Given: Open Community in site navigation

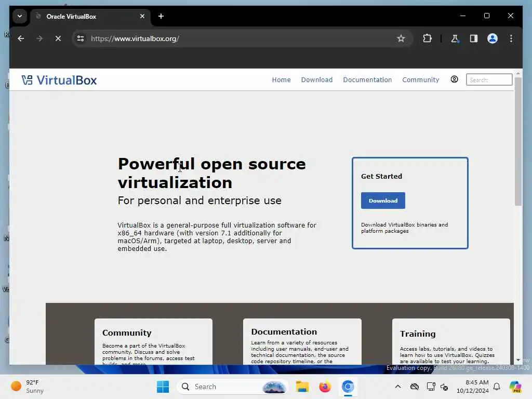Looking at the screenshot, I should click(x=420, y=79).
